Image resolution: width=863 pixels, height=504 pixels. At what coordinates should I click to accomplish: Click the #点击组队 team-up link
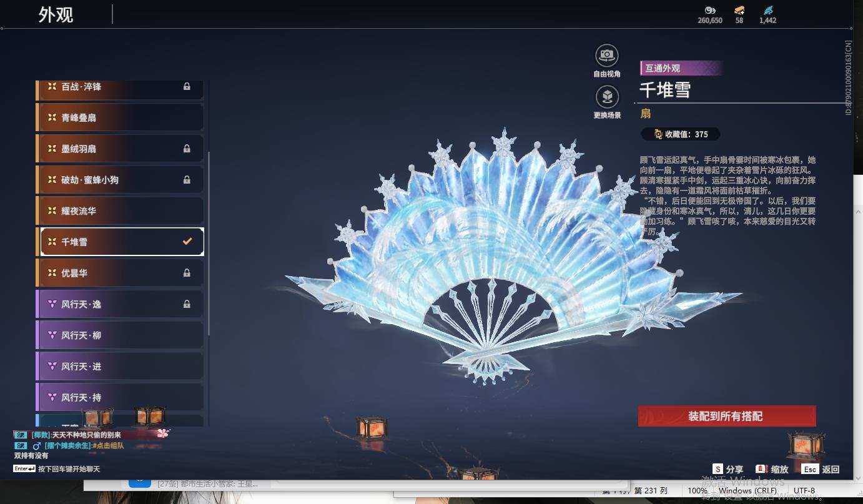[x=108, y=446]
